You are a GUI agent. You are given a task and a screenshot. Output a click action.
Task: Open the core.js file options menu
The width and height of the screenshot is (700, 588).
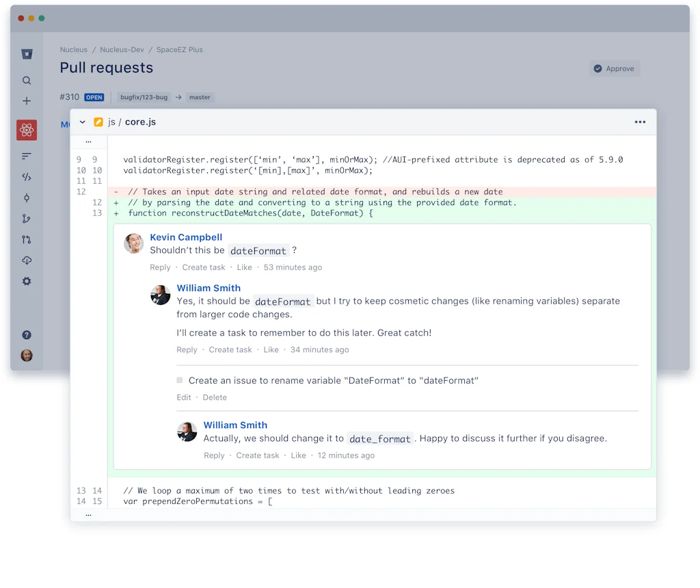[x=640, y=121]
